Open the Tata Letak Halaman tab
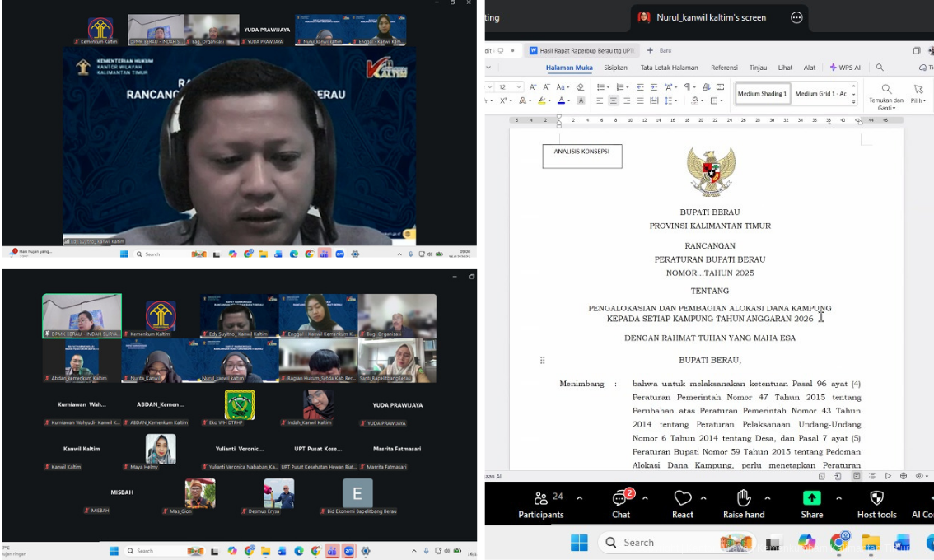This screenshot has width=934, height=560. (x=669, y=68)
